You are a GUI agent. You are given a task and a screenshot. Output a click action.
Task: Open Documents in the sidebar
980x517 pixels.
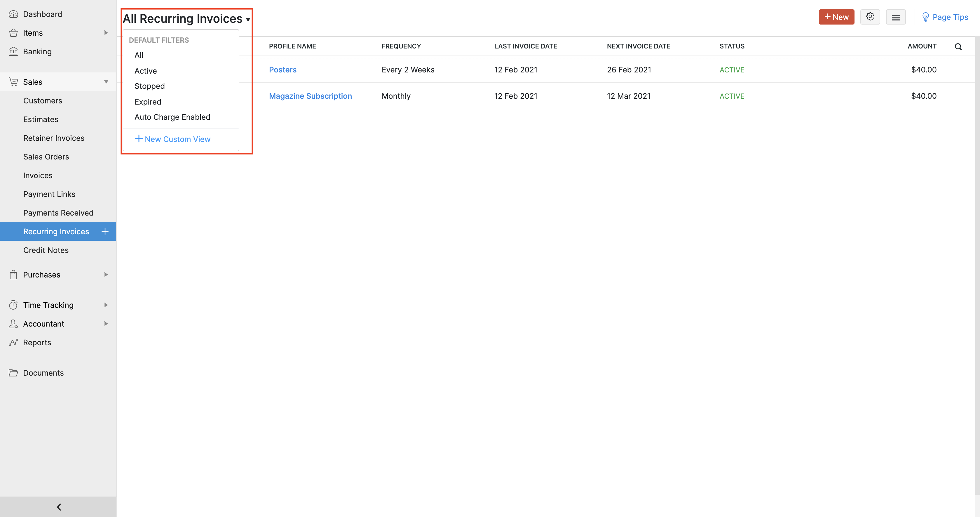tap(43, 373)
